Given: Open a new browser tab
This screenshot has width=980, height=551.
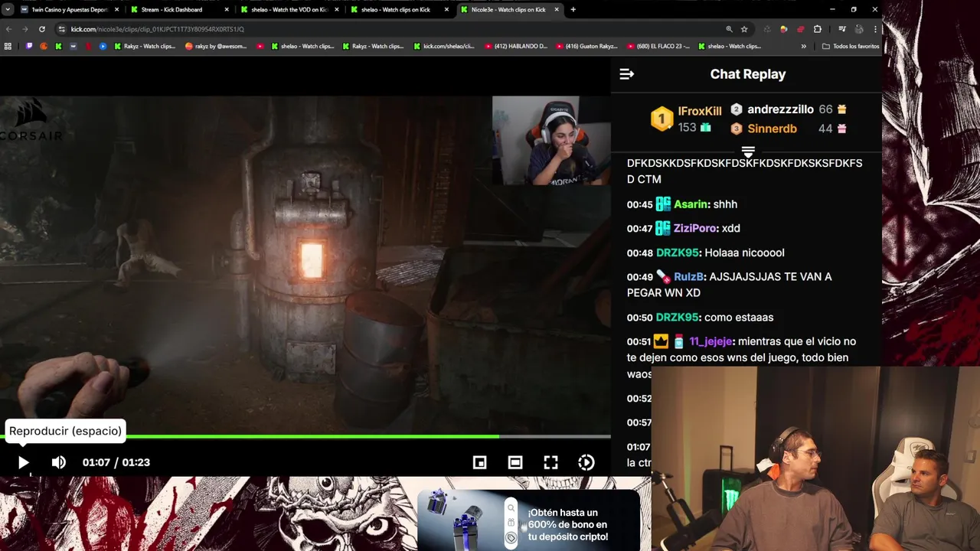Looking at the screenshot, I should pyautogui.click(x=573, y=9).
